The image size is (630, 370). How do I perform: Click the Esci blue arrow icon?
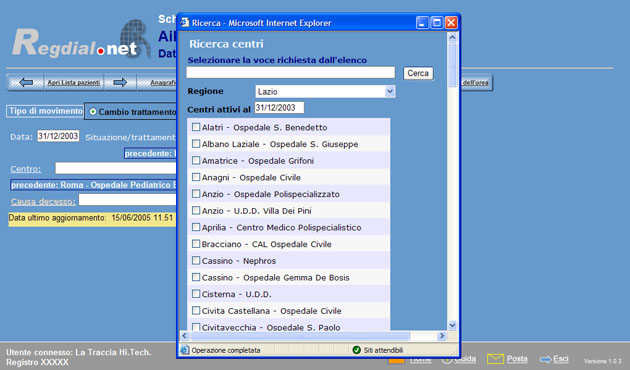tap(546, 359)
